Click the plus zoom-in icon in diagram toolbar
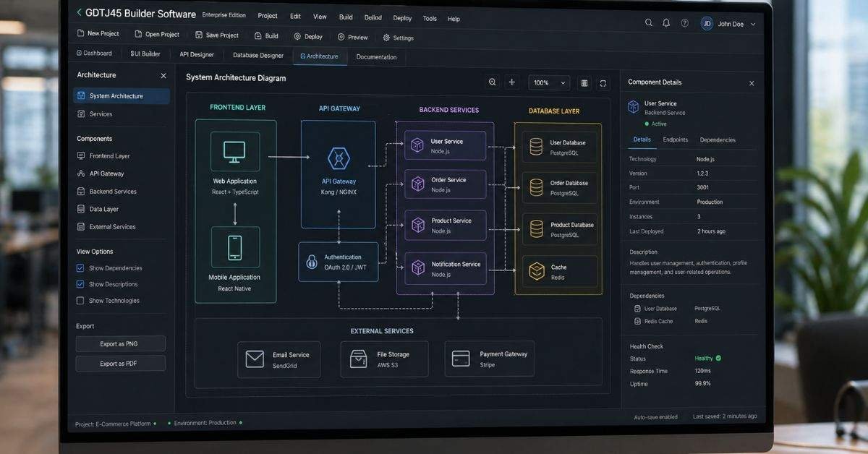Screen dimensions: 868x454 512,82
